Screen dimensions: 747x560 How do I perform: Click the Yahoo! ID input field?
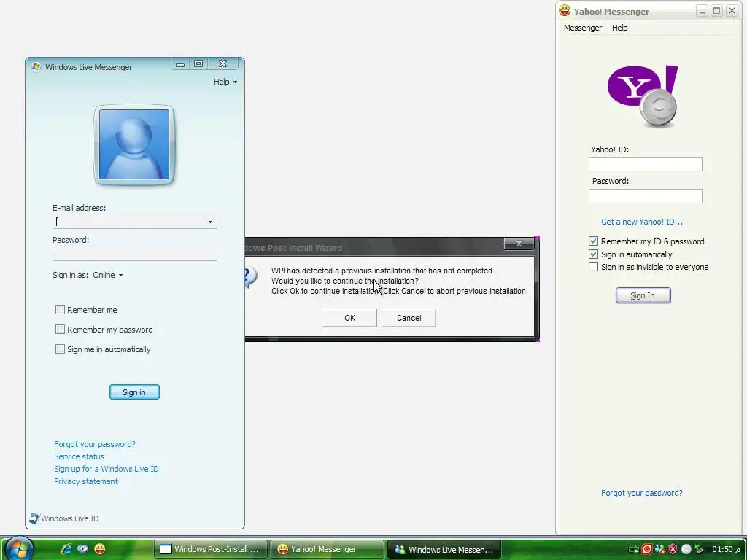coord(646,164)
